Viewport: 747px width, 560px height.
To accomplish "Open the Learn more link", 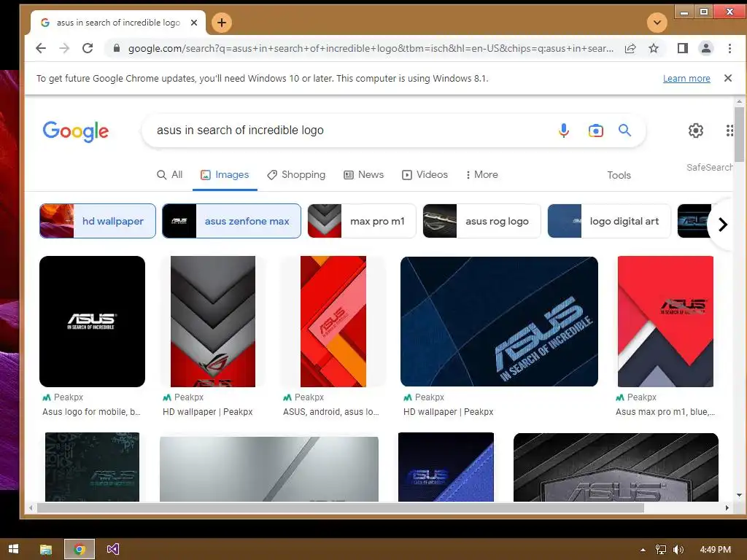I will tap(686, 79).
